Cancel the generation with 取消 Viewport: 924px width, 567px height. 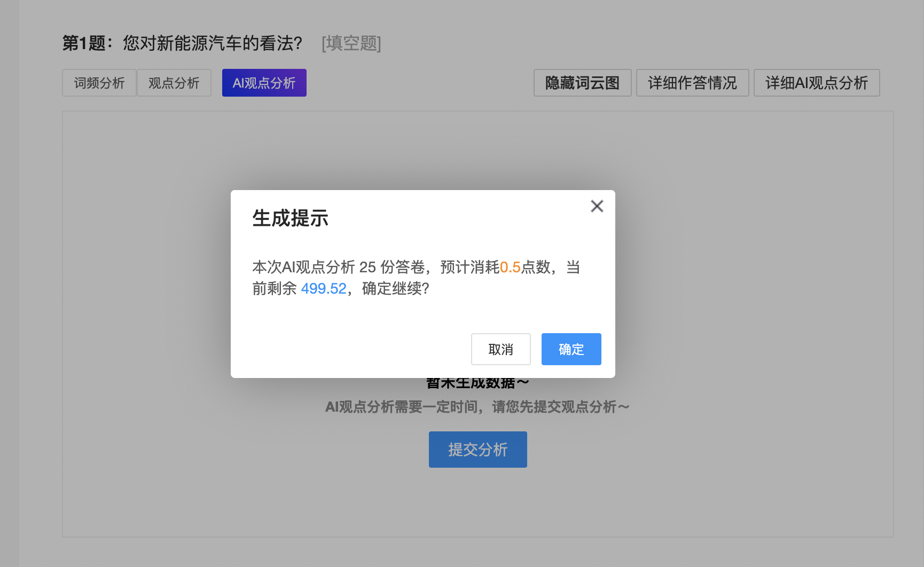pos(500,349)
